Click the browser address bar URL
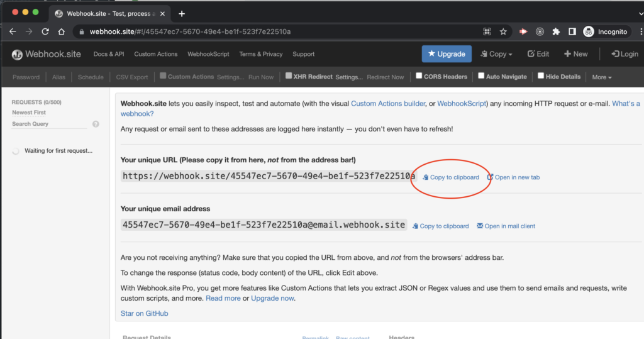This screenshot has height=339, width=644. coord(190,31)
